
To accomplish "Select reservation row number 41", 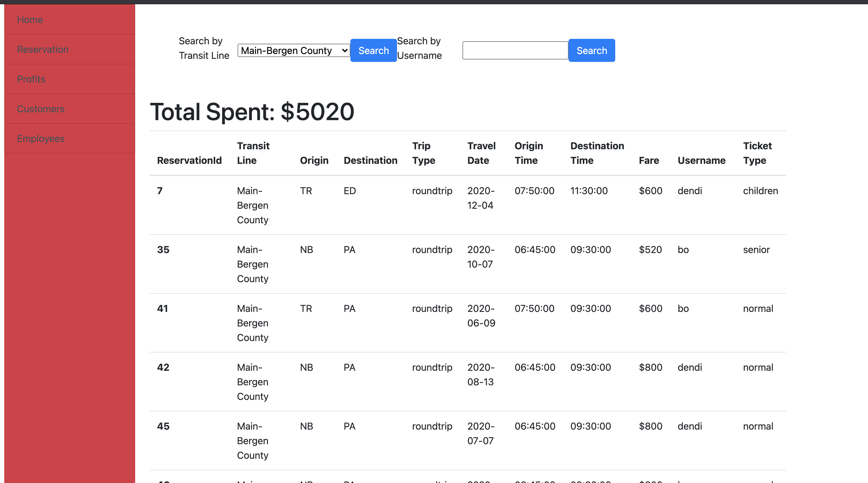I will [468, 323].
